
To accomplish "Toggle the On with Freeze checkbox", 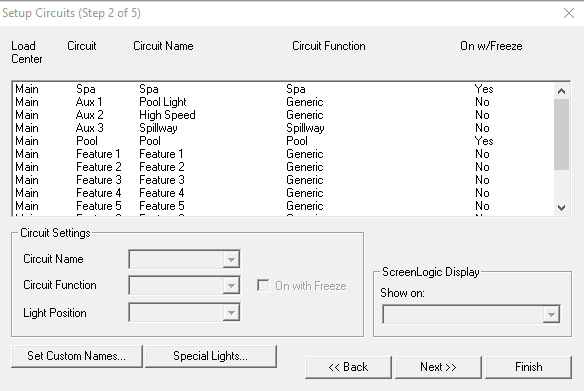I will pyautogui.click(x=263, y=286).
